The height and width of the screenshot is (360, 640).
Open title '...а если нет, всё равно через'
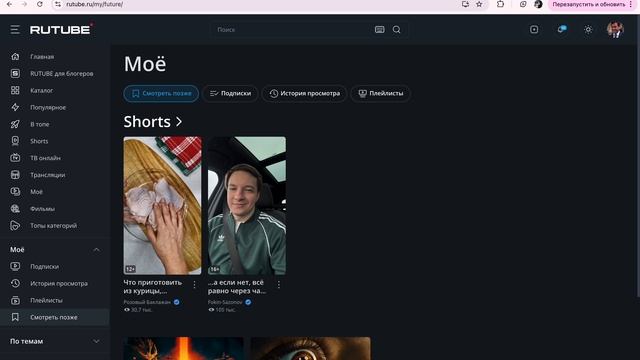point(237,287)
